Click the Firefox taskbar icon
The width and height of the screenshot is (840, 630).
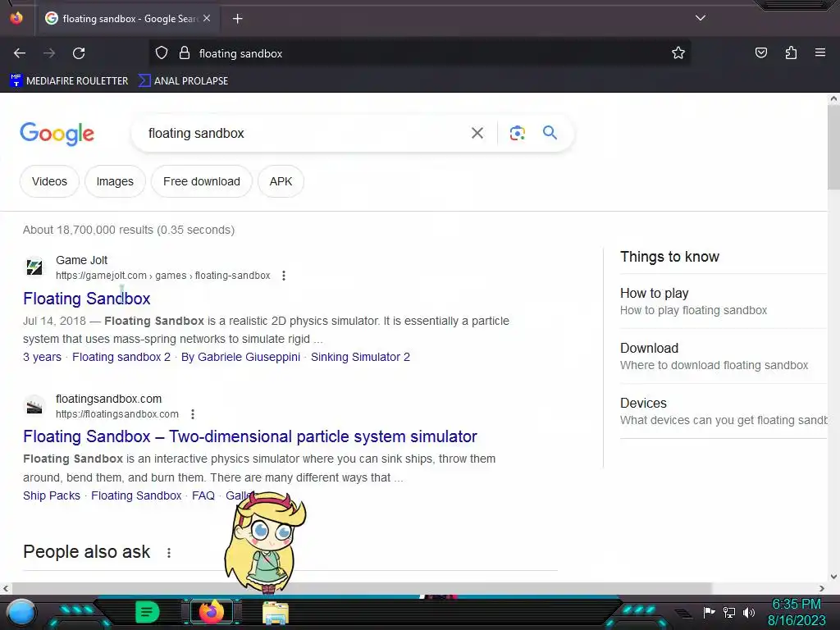(212, 612)
